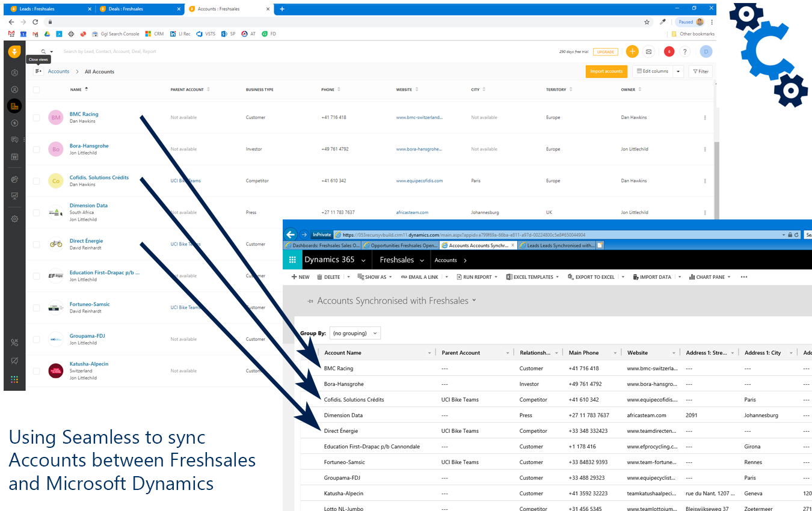Expand the Freshsales area chevron in Dynamics
The image size is (812, 511).
tap(422, 260)
